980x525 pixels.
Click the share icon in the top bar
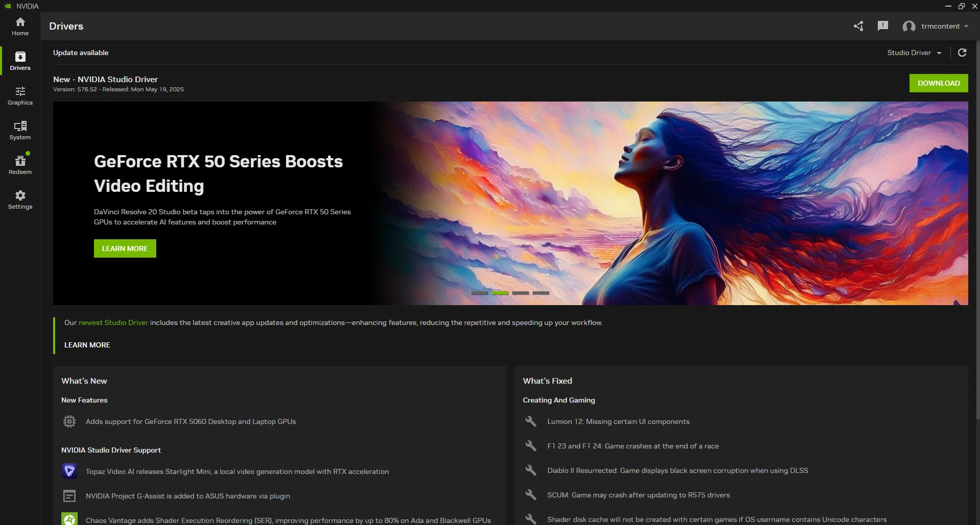(x=858, y=26)
